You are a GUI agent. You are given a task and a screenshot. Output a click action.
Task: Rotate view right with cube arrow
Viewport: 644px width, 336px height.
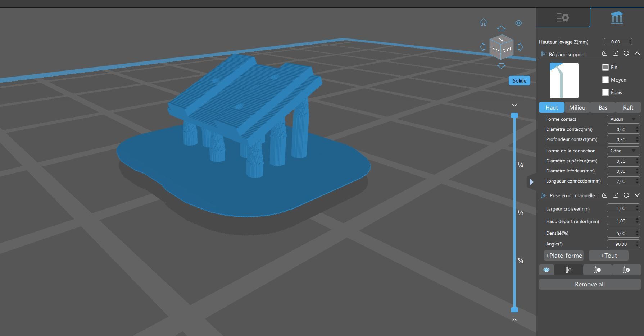point(520,47)
